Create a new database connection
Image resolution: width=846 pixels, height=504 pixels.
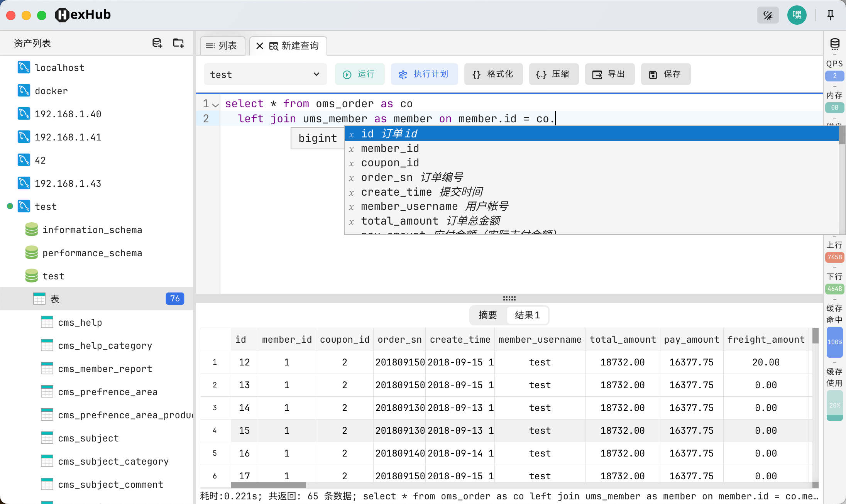(x=157, y=43)
